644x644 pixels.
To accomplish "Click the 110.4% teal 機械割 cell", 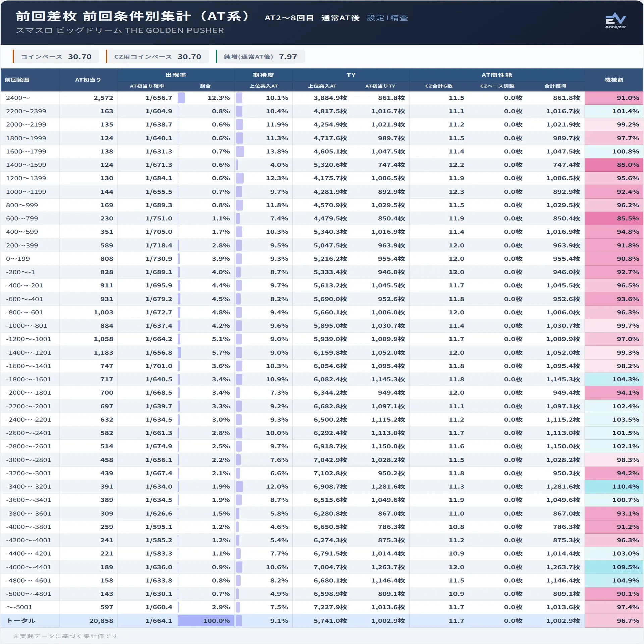I will pyautogui.click(x=614, y=487).
